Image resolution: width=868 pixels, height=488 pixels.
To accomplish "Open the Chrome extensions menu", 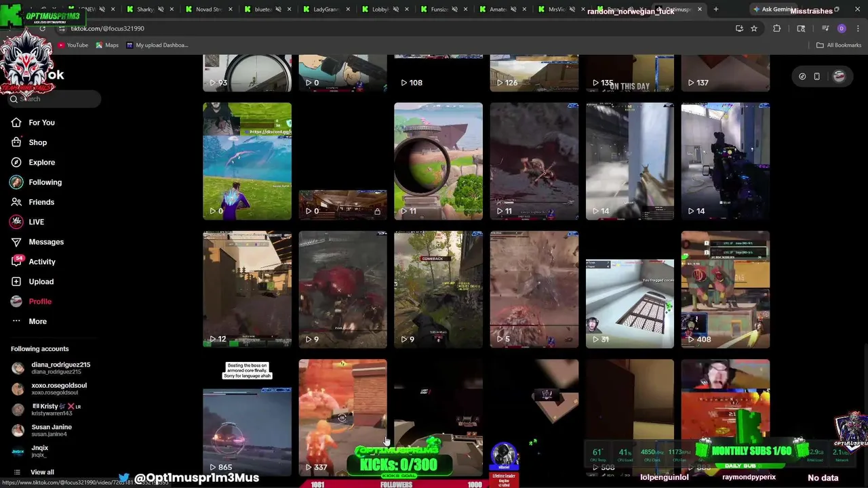I will pyautogui.click(x=777, y=28).
